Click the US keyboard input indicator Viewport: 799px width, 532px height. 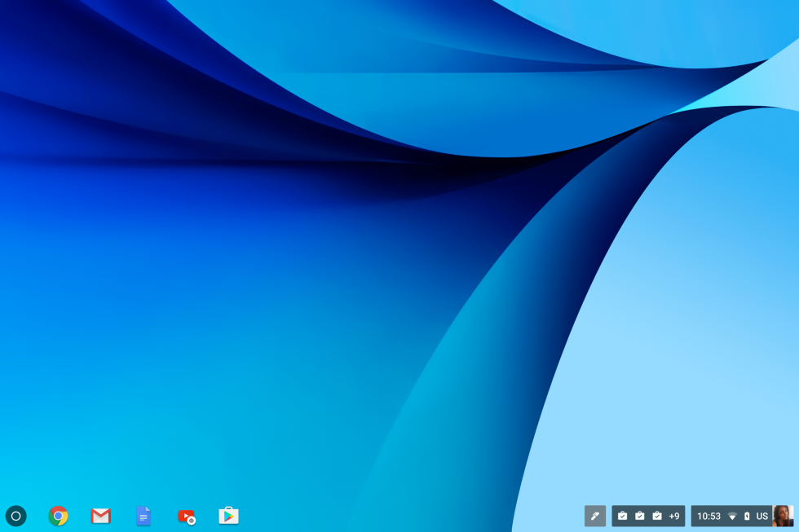[x=761, y=517]
